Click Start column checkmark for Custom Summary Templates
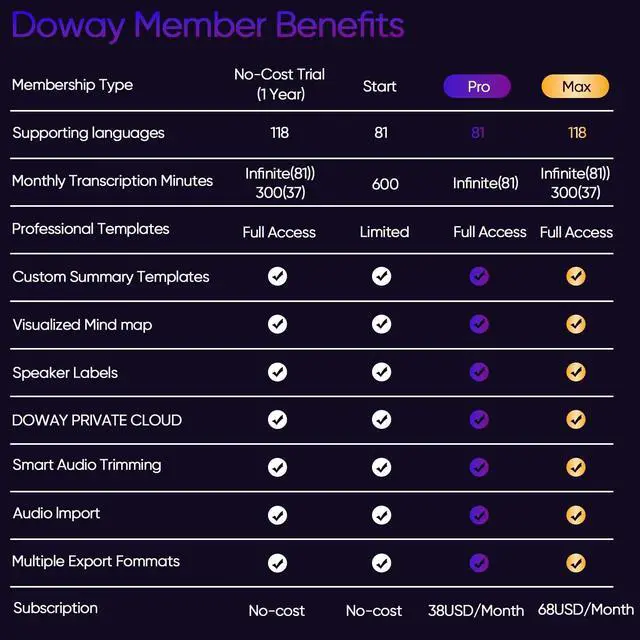The image size is (640, 640). [381, 276]
